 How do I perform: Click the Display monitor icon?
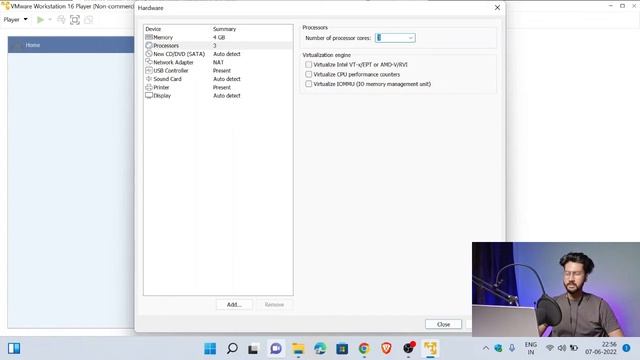coord(149,96)
